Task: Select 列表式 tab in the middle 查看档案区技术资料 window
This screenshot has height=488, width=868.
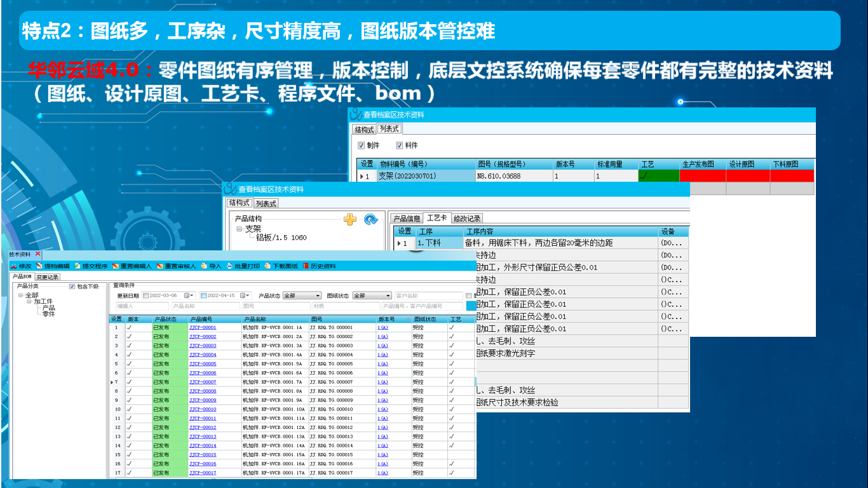Action: click(266, 203)
